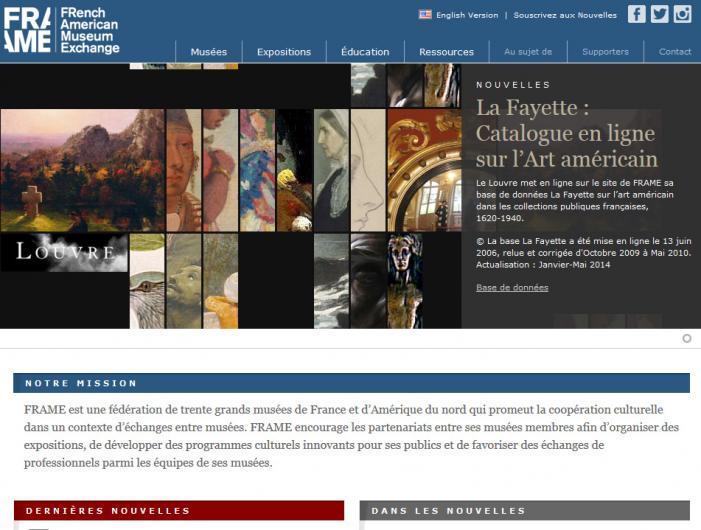Open the Musées menu
Image resolution: width=701 pixels, height=530 pixels.
tap(209, 52)
